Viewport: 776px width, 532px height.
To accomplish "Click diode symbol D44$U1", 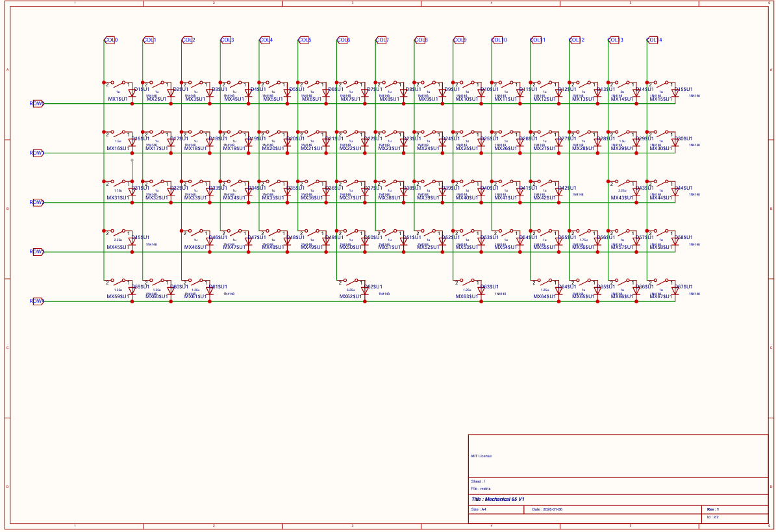I will click(675, 192).
